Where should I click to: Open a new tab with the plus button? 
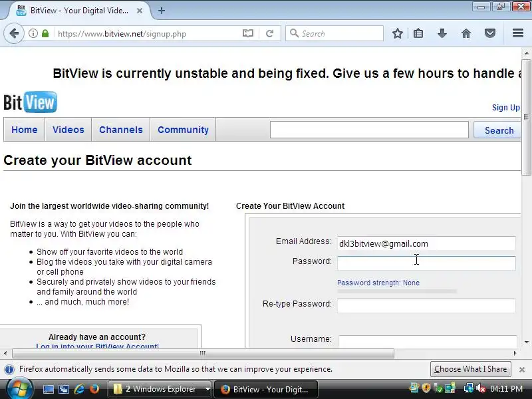(x=162, y=11)
